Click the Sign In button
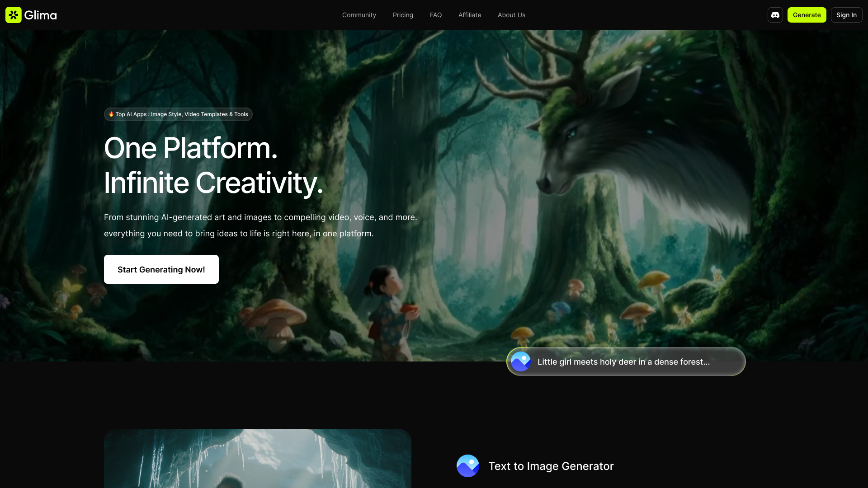This screenshot has width=868, height=488. click(x=846, y=15)
